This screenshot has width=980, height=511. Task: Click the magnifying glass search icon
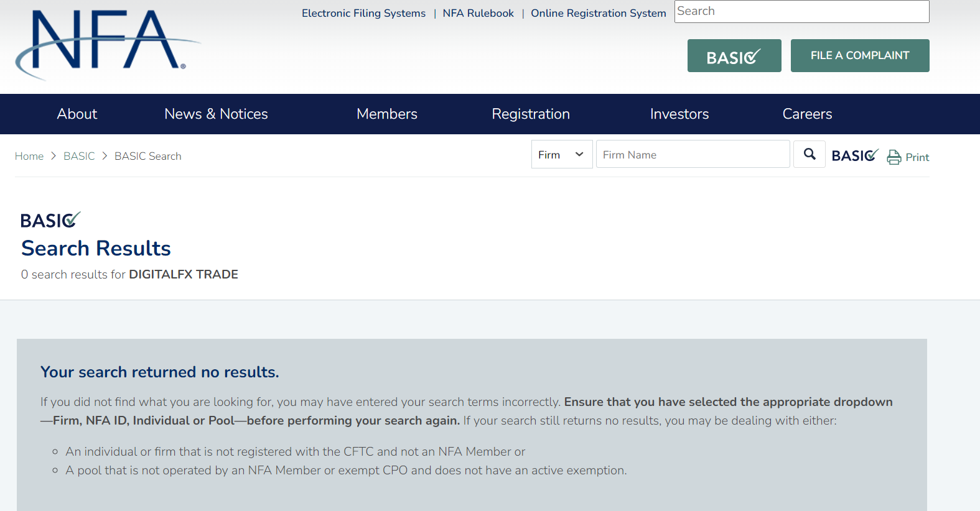pyautogui.click(x=809, y=154)
